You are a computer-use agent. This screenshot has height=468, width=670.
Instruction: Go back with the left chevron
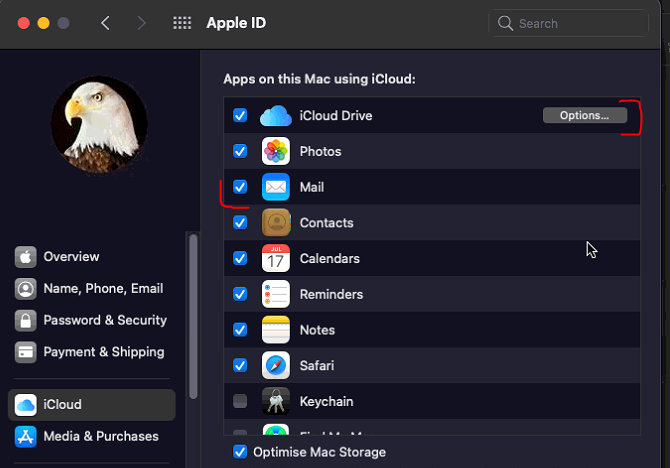[x=105, y=23]
